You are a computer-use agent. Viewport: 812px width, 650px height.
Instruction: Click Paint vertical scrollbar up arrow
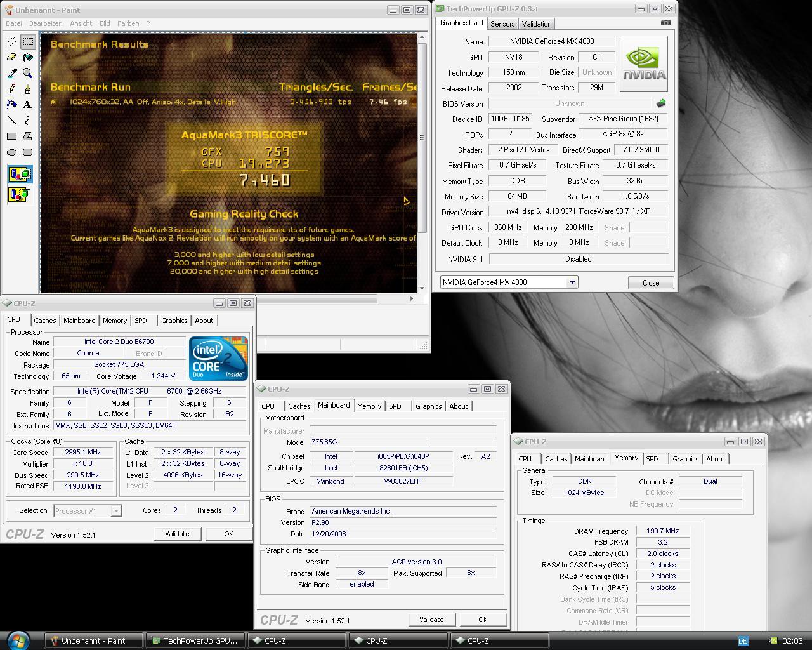[422, 38]
